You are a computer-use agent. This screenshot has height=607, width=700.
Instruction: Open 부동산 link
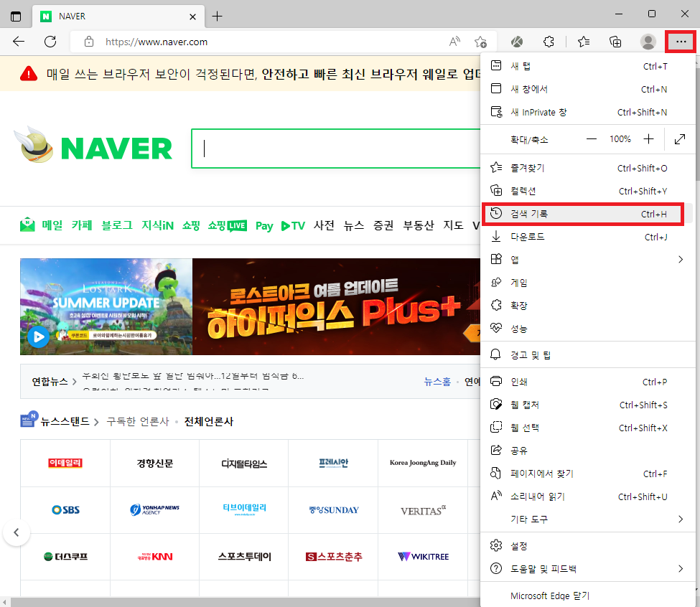419,225
